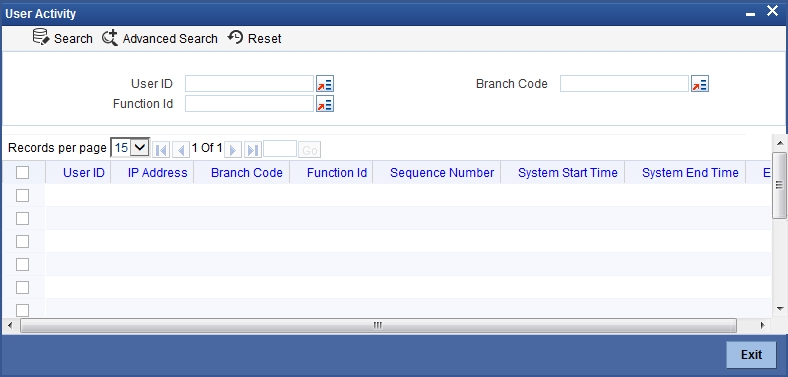The height and width of the screenshot is (377, 788).
Task: Tick the checkbox of the first table row
Action: click(x=23, y=196)
